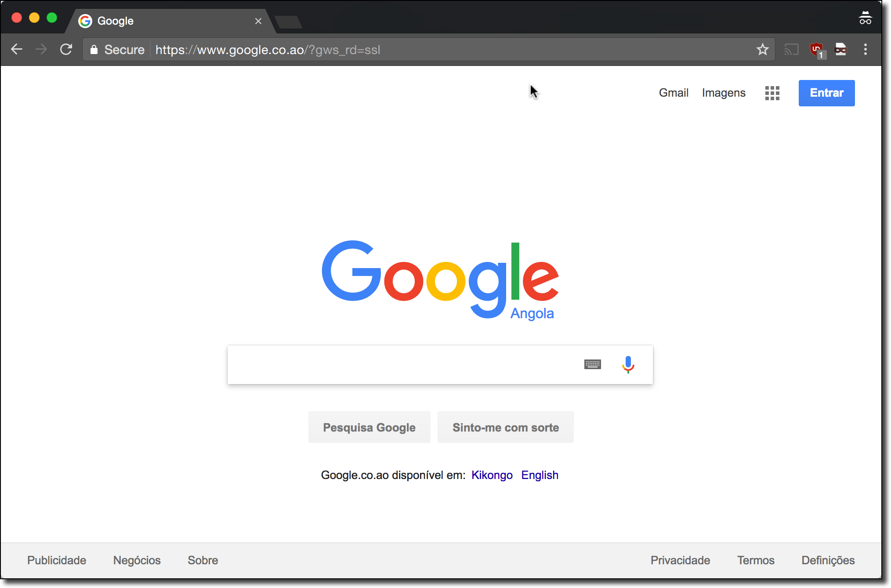Click the browser refresh icon
The image size is (891, 588).
(x=66, y=49)
